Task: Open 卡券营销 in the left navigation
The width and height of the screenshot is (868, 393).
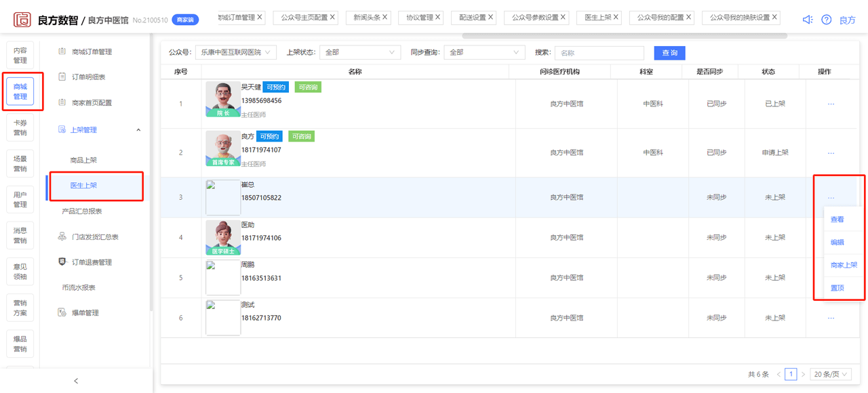Action: 20,127
